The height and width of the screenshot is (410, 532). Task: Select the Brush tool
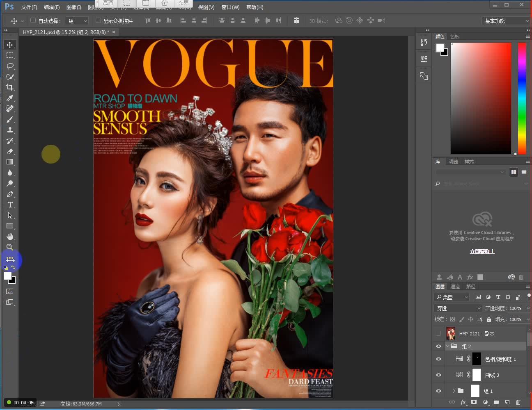10,119
